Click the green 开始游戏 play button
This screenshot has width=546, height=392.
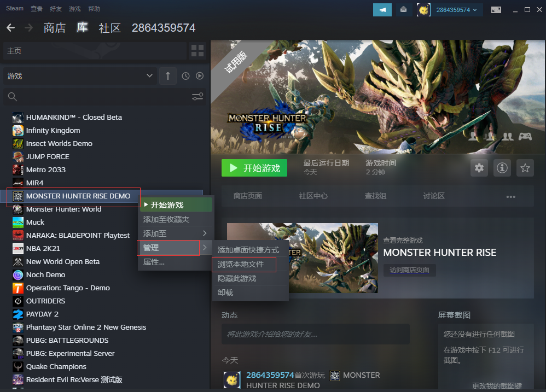click(x=254, y=168)
